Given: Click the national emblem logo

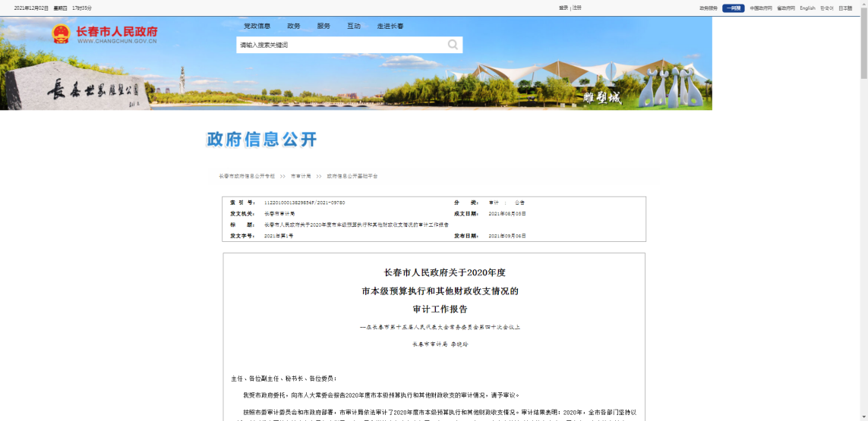Looking at the screenshot, I should 61,34.
